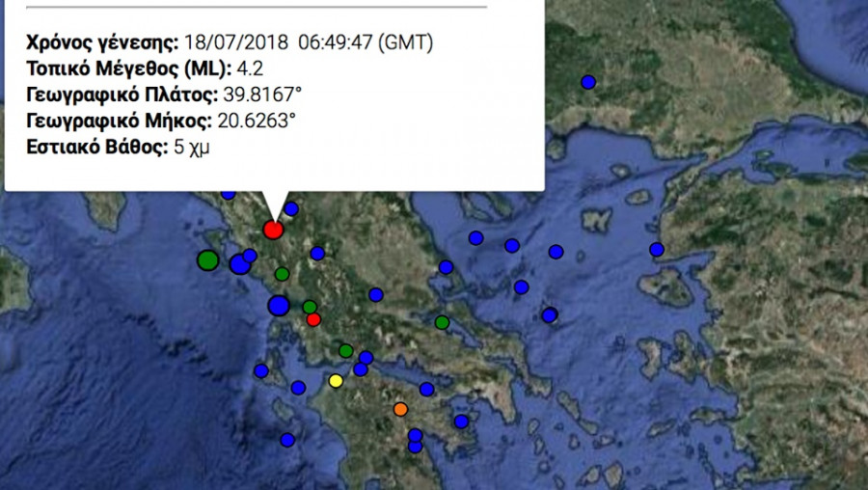Click the southwesternmost blue marker in the sea
Image resolution: width=868 pixels, height=490 pixels.
point(287,440)
